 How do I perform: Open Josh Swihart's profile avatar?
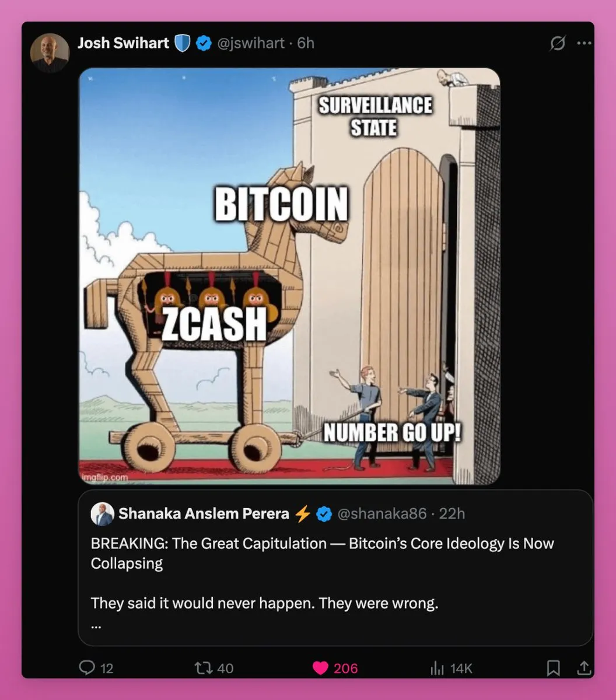50,53
